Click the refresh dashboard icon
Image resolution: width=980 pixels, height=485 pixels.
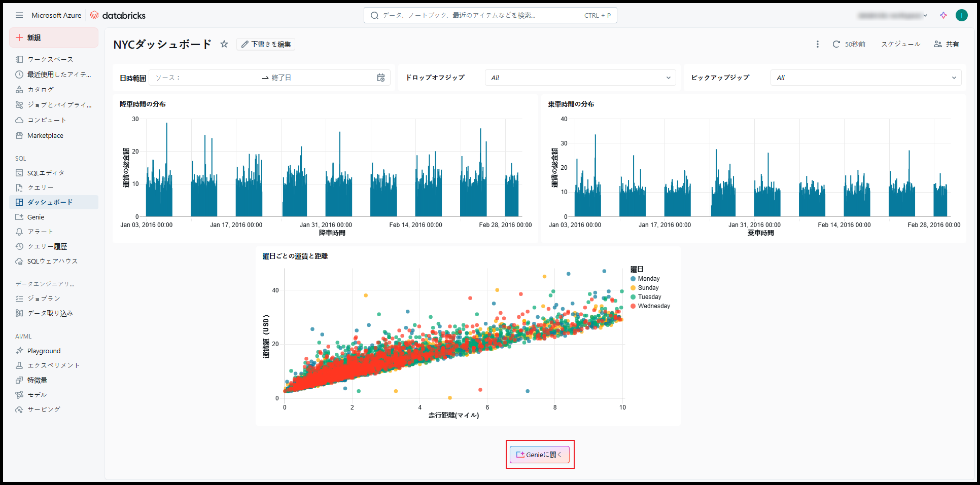836,44
